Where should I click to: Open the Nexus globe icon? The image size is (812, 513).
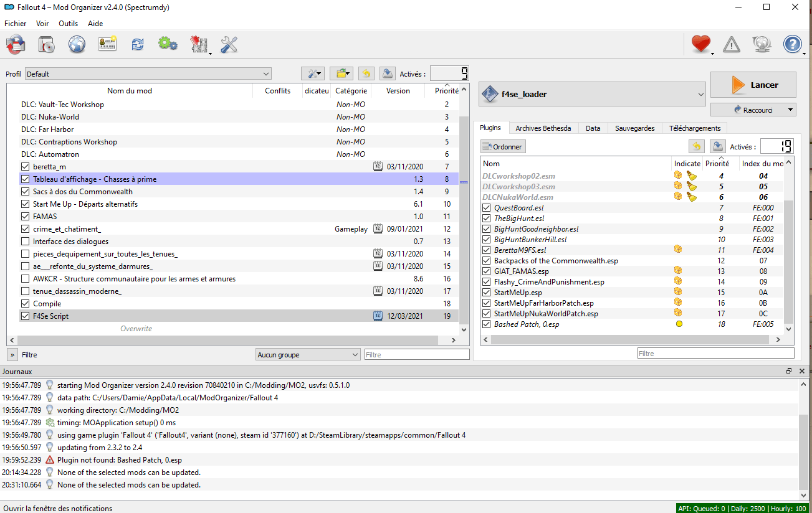pos(77,45)
